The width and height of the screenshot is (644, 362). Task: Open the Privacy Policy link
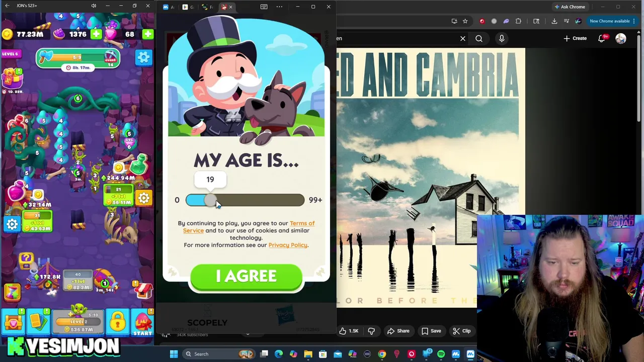point(288,245)
